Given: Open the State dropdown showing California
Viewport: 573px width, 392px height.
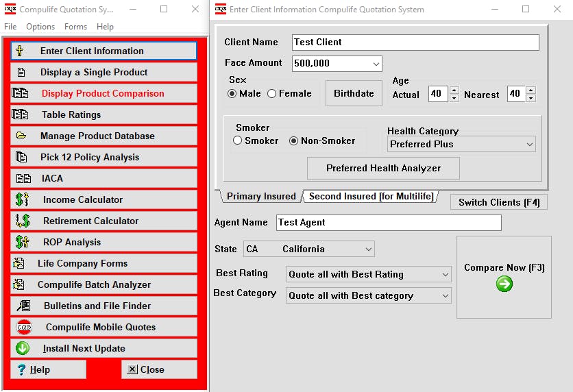Looking at the screenshot, I should point(368,249).
